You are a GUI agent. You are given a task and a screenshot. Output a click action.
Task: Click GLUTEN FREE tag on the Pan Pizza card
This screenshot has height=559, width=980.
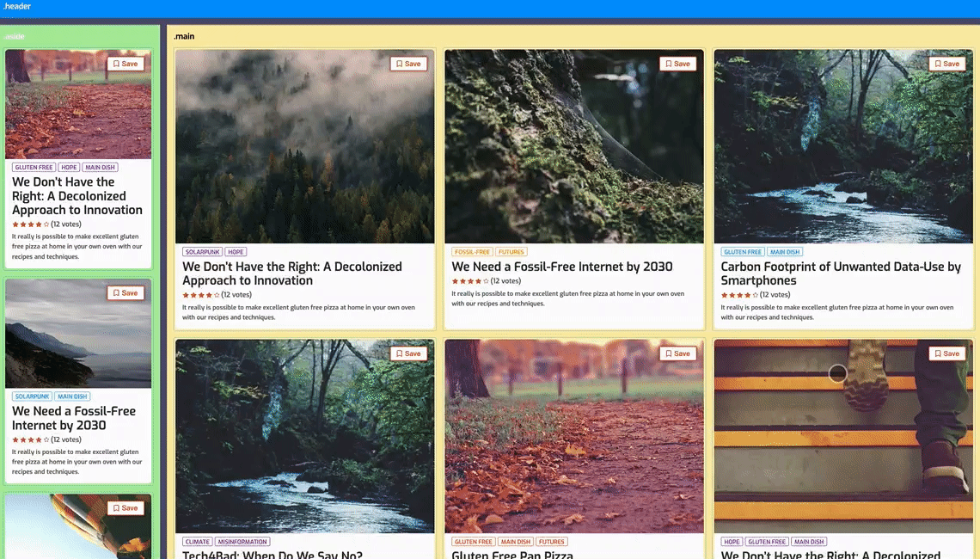pyautogui.click(x=474, y=542)
